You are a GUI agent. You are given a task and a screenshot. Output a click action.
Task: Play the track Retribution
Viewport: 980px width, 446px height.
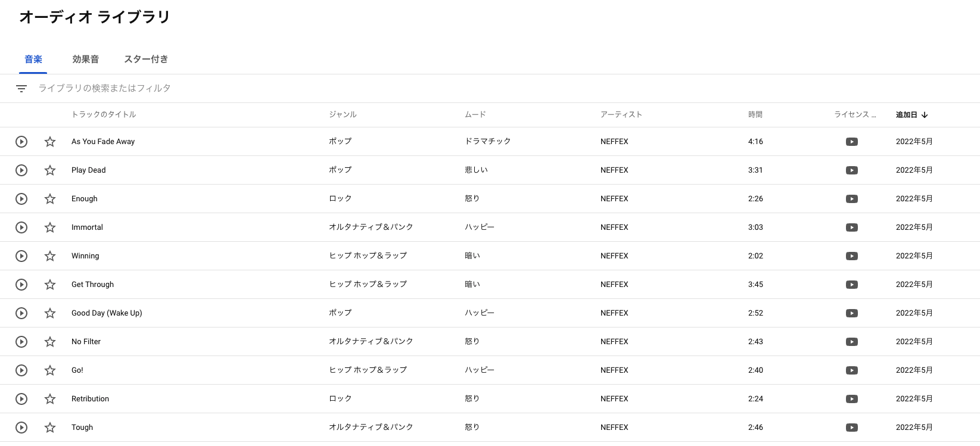(21, 399)
